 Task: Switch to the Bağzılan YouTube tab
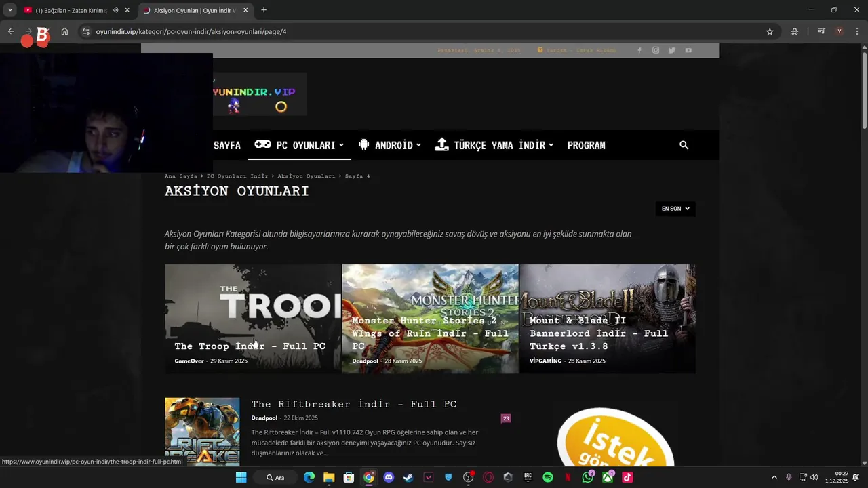[x=71, y=10]
